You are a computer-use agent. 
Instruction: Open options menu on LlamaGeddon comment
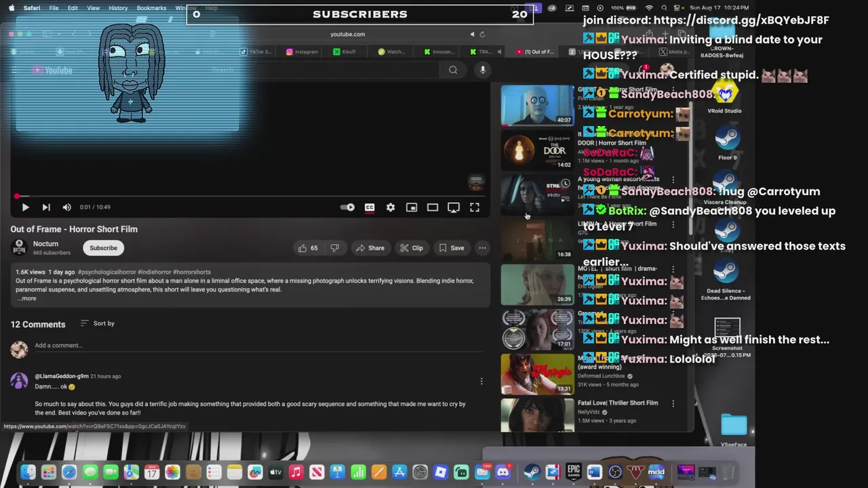[481, 382]
